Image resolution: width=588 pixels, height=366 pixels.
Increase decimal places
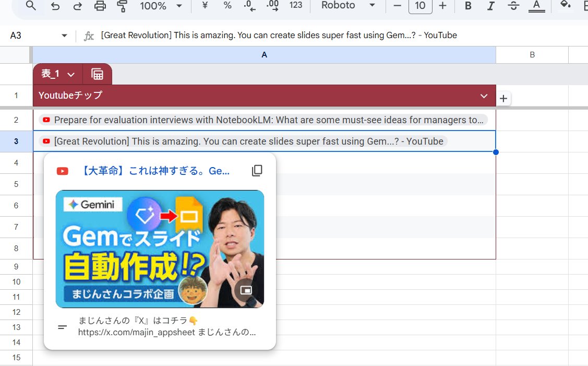pyautogui.click(x=273, y=6)
